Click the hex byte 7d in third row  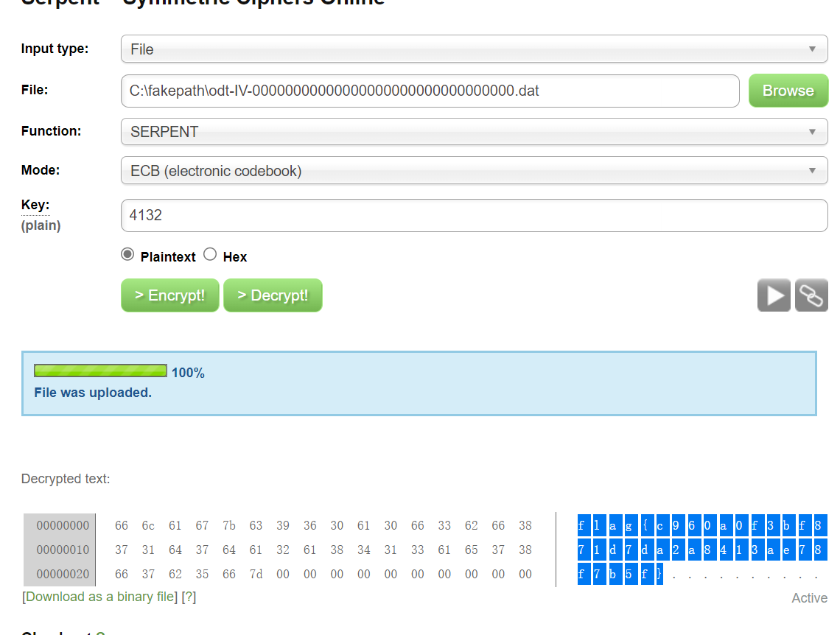(256, 574)
